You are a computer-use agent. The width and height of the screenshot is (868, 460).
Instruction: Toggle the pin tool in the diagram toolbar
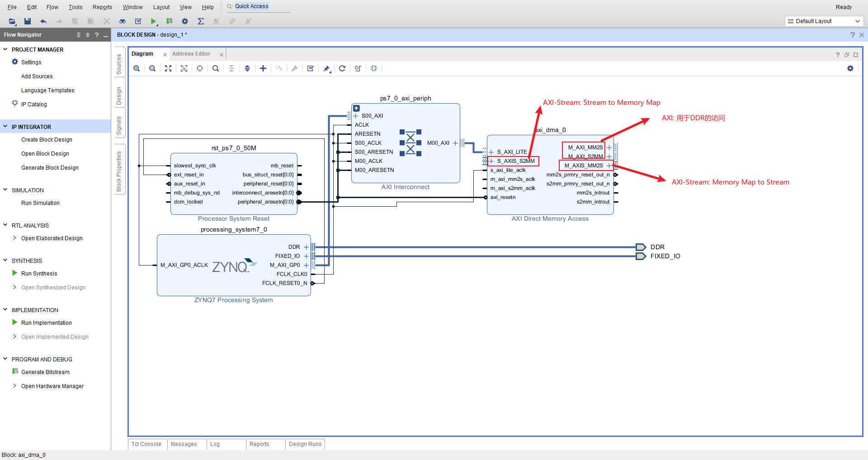click(326, 68)
